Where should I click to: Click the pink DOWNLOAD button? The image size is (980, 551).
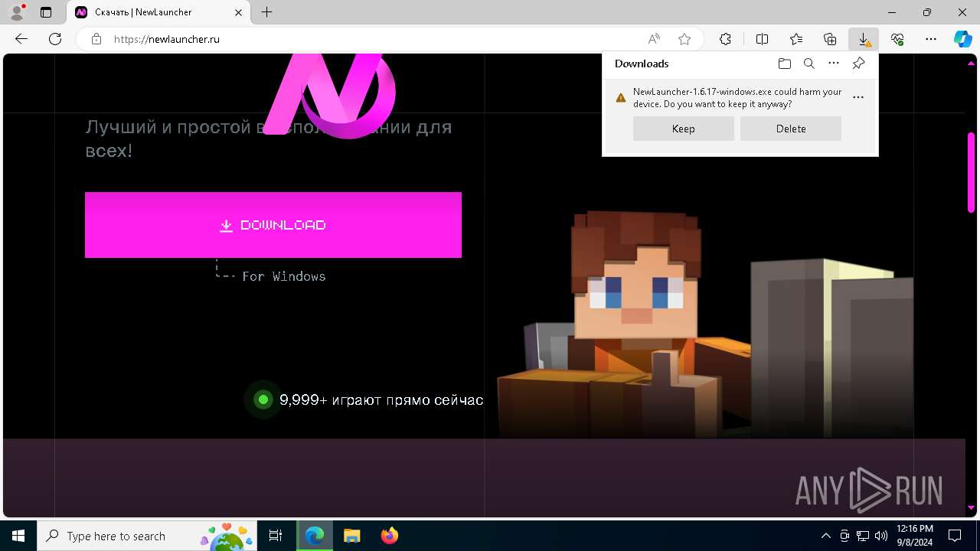click(x=273, y=225)
